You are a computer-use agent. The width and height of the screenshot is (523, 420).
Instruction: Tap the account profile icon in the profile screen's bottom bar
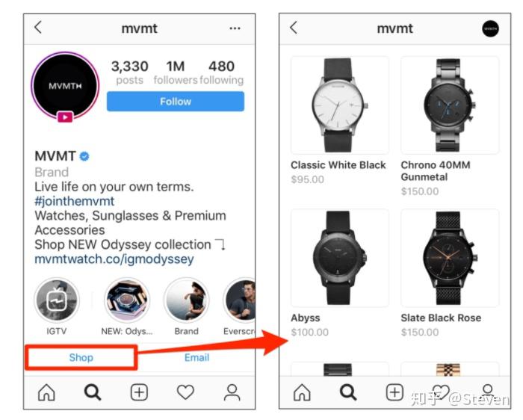[232, 392]
